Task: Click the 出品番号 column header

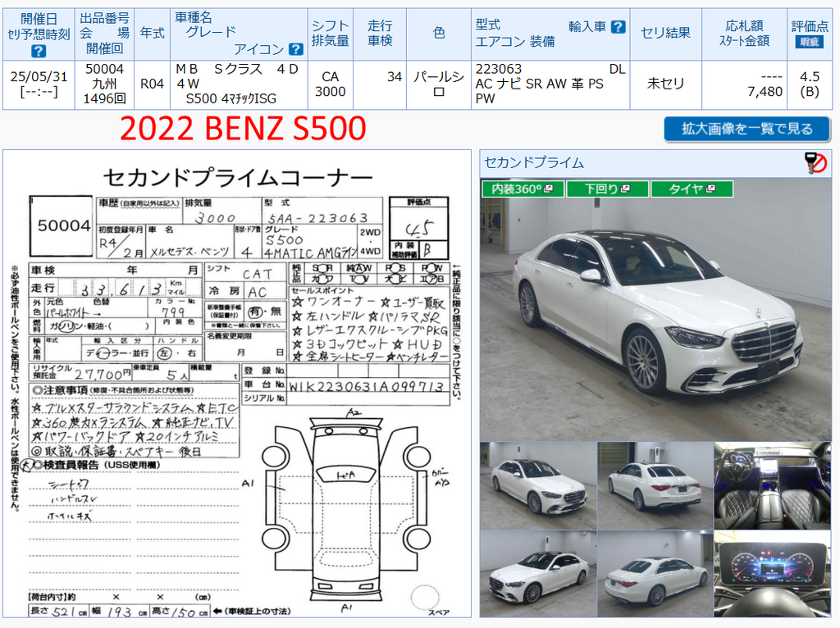Action: tap(104, 34)
